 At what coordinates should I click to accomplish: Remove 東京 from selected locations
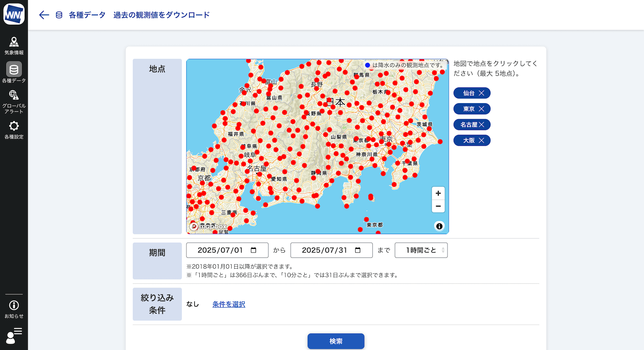481,109
